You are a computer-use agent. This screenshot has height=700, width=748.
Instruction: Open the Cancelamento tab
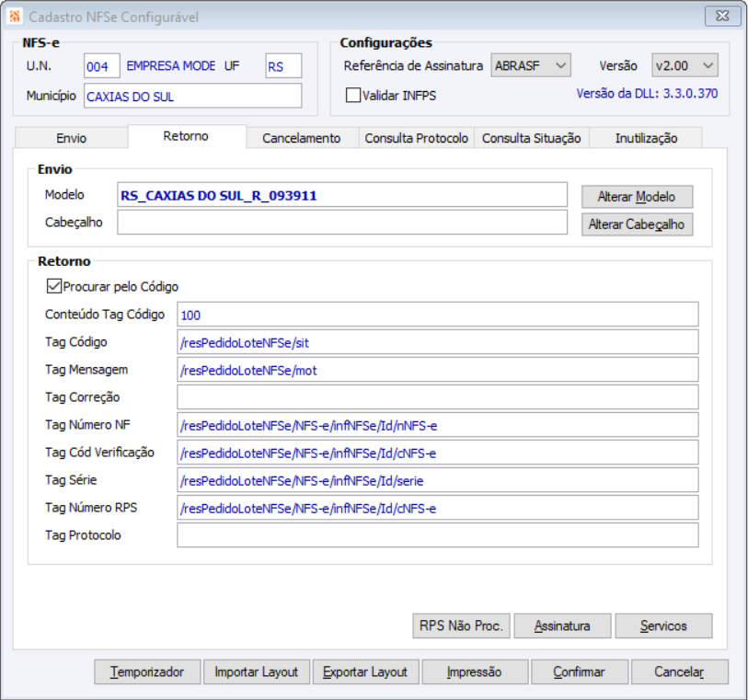[x=301, y=138]
